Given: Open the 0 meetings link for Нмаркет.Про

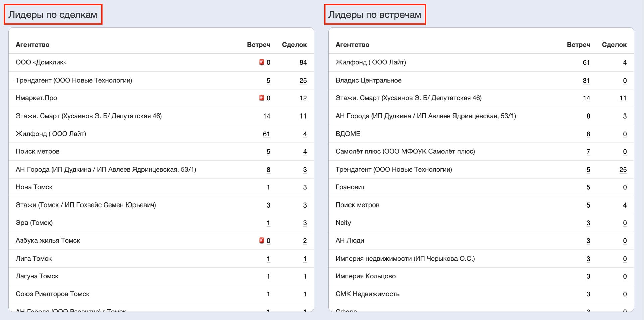Looking at the screenshot, I should (x=268, y=98).
